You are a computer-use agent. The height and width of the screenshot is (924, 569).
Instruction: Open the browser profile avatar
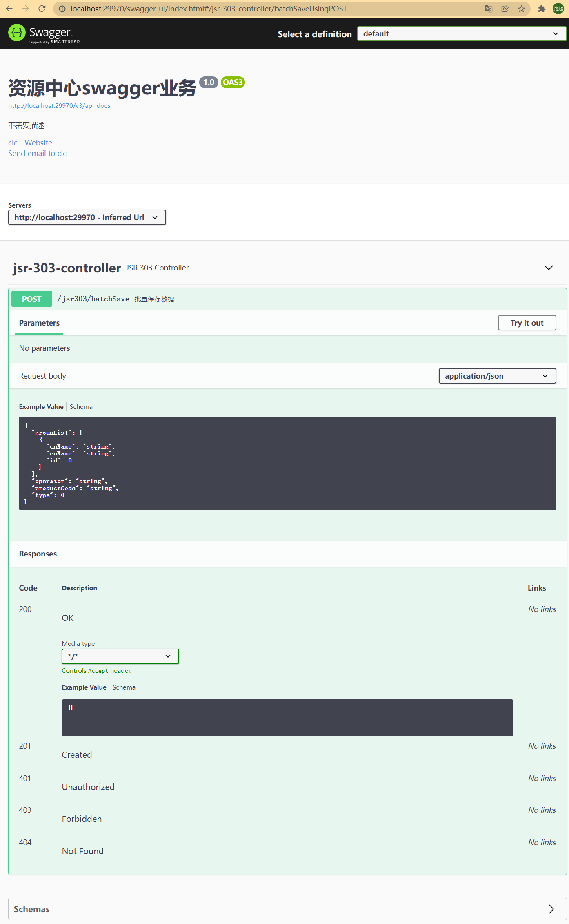pyautogui.click(x=558, y=9)
